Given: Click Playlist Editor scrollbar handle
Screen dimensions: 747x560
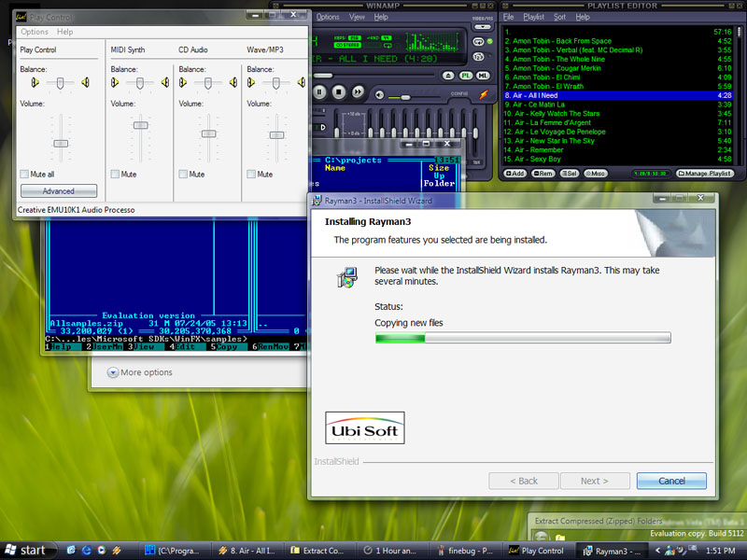Looking at the screenshot, I should pos(739,32).
